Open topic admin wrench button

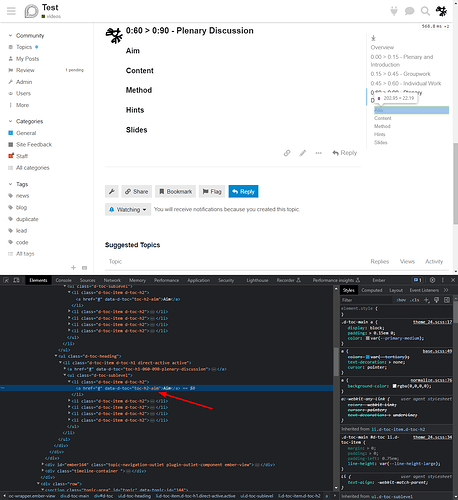point(112,192)
